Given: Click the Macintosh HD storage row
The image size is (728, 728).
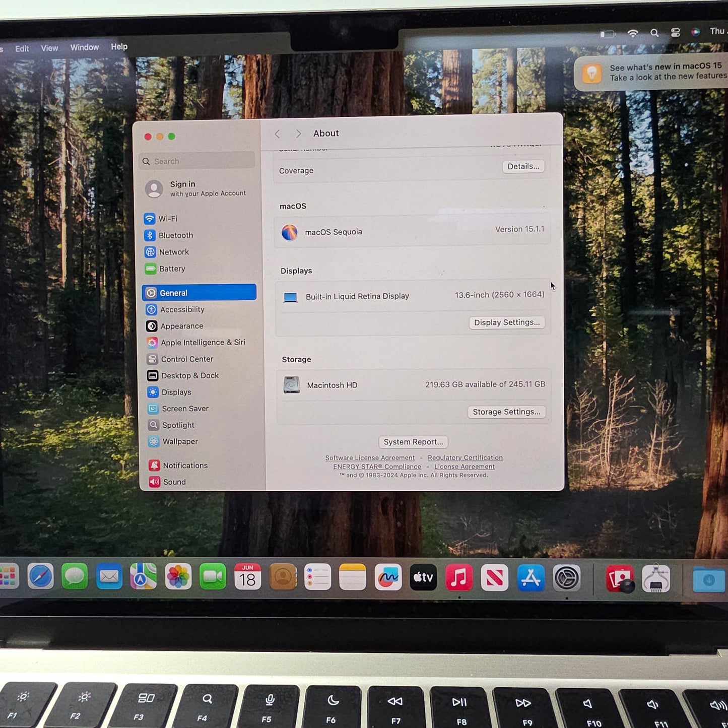Looking at the screenshot, I should tap(414, 385).
